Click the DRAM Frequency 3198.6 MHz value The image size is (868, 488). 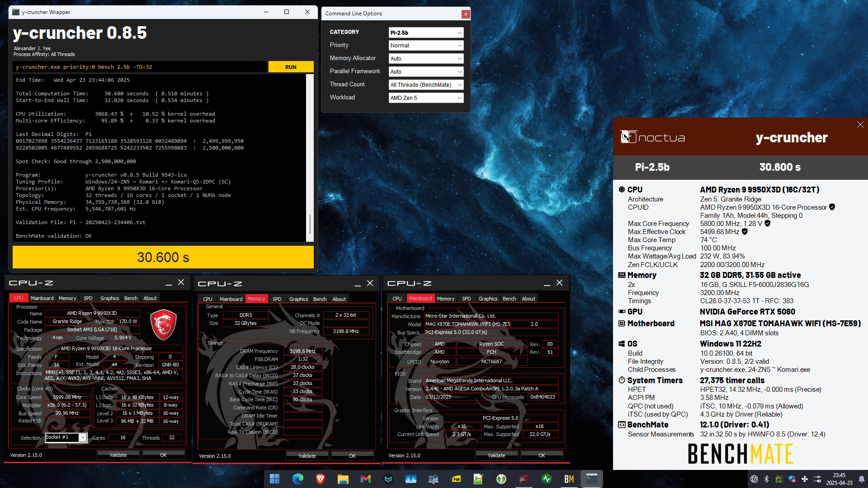click(x=302, y=351)
